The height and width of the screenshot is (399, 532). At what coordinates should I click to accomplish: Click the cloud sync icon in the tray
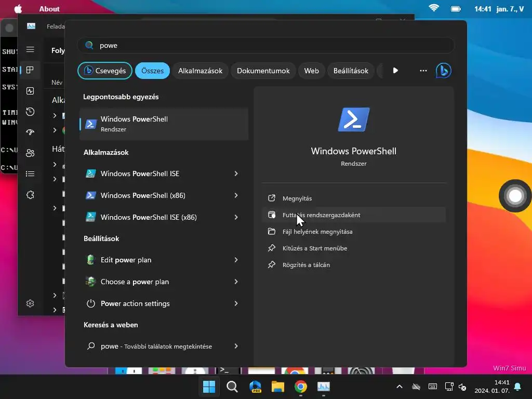coord(416,387)
